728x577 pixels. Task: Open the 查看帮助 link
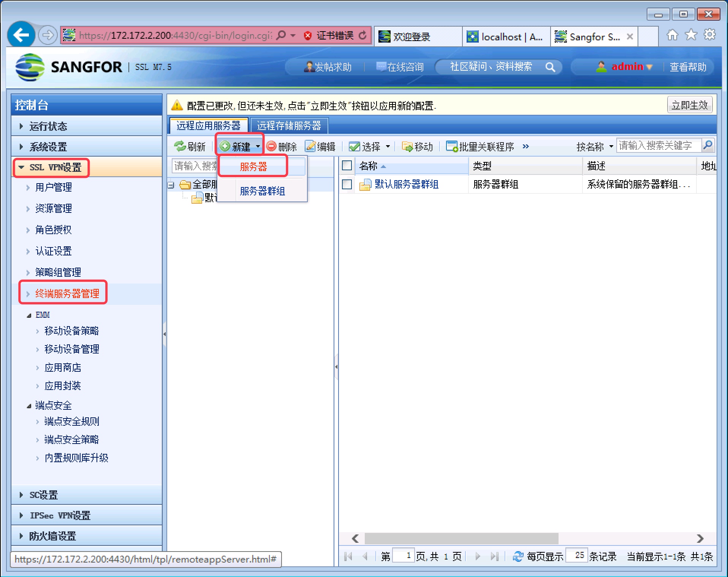(x=688, y=67)
